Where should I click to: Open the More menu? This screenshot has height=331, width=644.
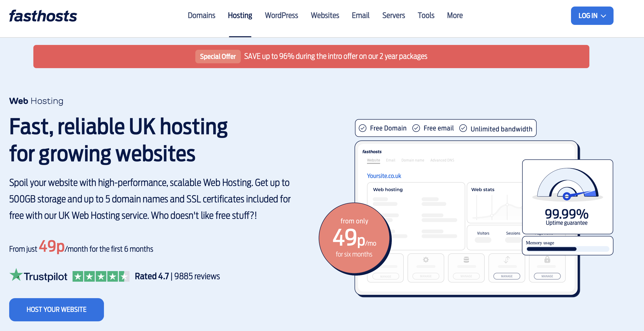tap(454, 15)
